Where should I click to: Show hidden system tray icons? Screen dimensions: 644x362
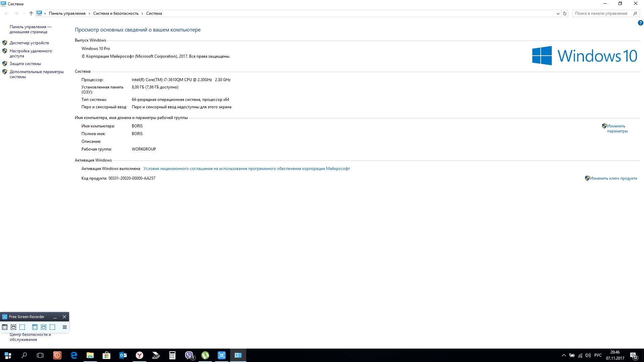(x=563, y=355)
